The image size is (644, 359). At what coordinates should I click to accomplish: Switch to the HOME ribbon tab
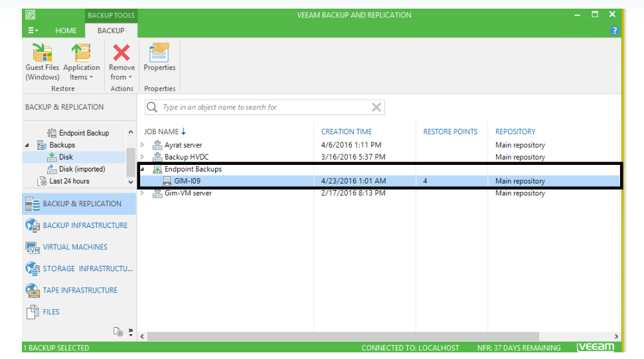(66, 31)
